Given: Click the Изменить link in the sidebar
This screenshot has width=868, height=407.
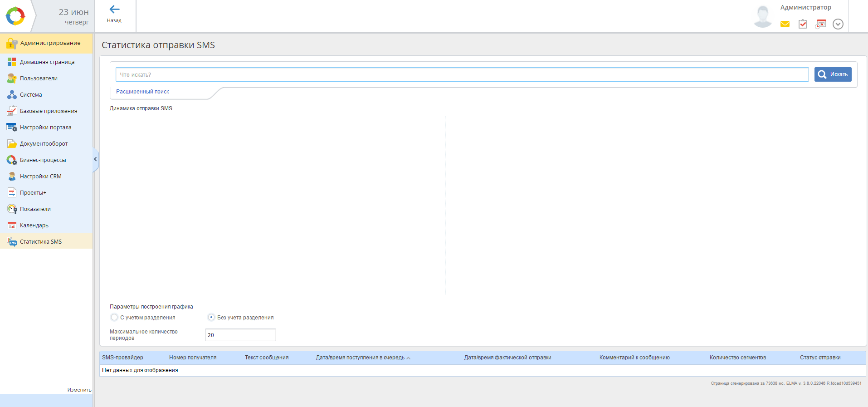Looking at the screenshot, I should pyautogui.click(x=79, y=390).
